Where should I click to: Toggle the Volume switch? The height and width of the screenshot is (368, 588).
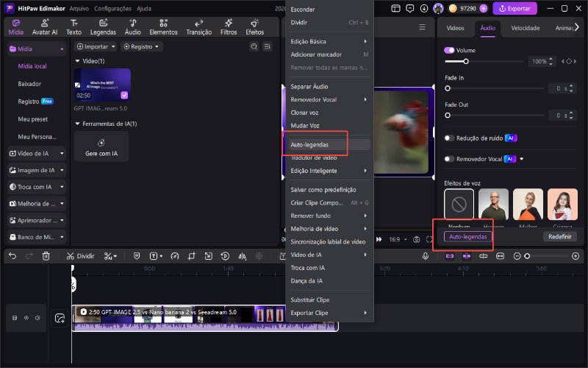pos(449,50)
